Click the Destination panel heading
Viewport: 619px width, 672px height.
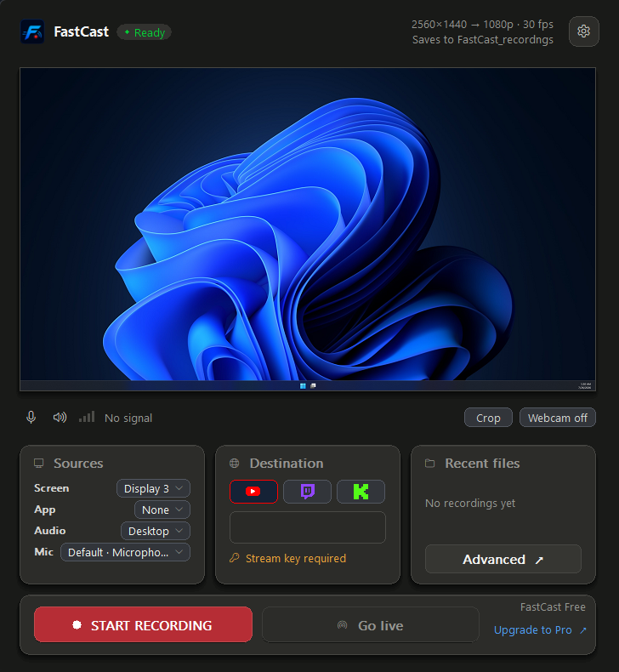click(287, 464)
